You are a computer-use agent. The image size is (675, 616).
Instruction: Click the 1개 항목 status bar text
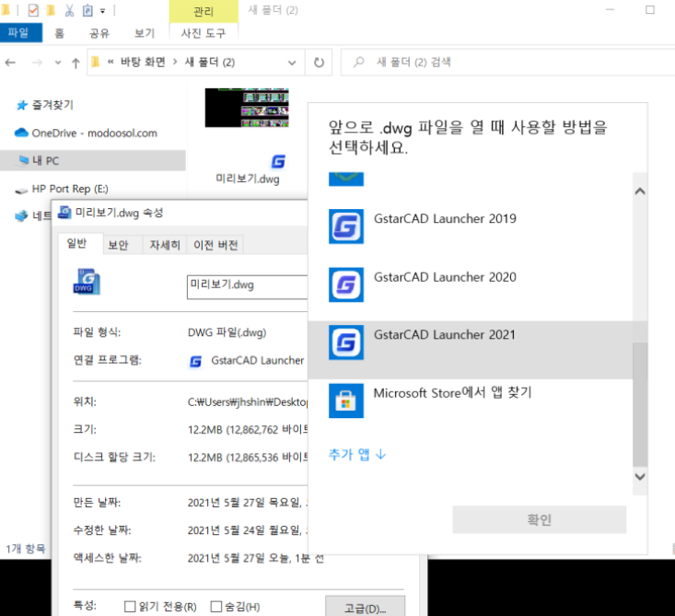(26, 549)
